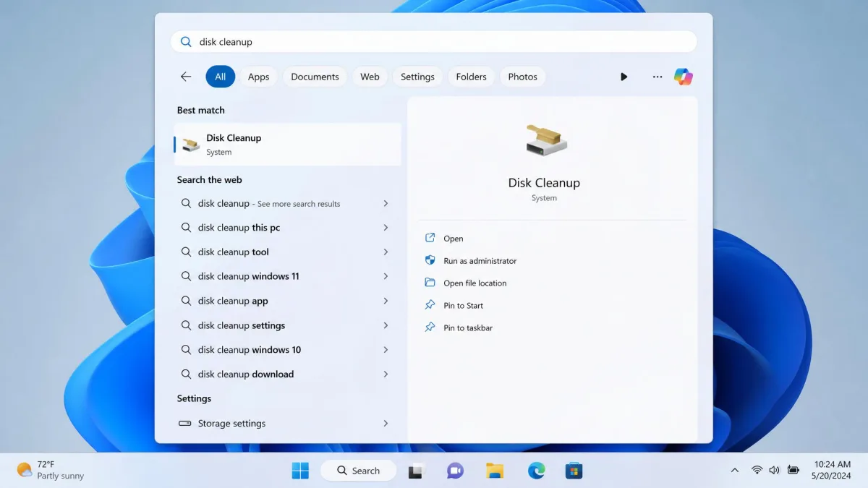Expand chevron for 'disk cleanup settings'
The height and width of the screenshot is (488, 868).
pos(386,325)
